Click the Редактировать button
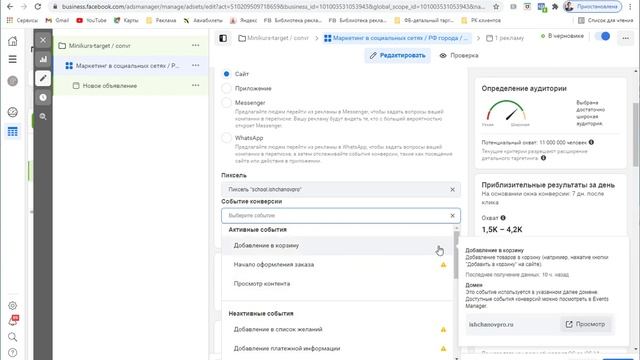The height and width of the screenshot is (360, 640). point(397,56)
